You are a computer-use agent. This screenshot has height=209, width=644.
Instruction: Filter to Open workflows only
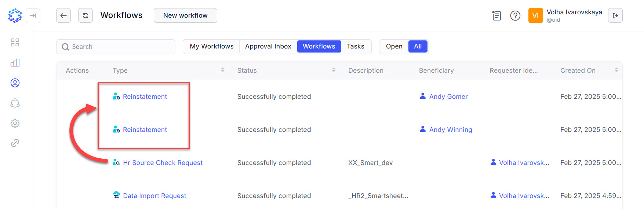pyautogui.click(x=394, y=46)
